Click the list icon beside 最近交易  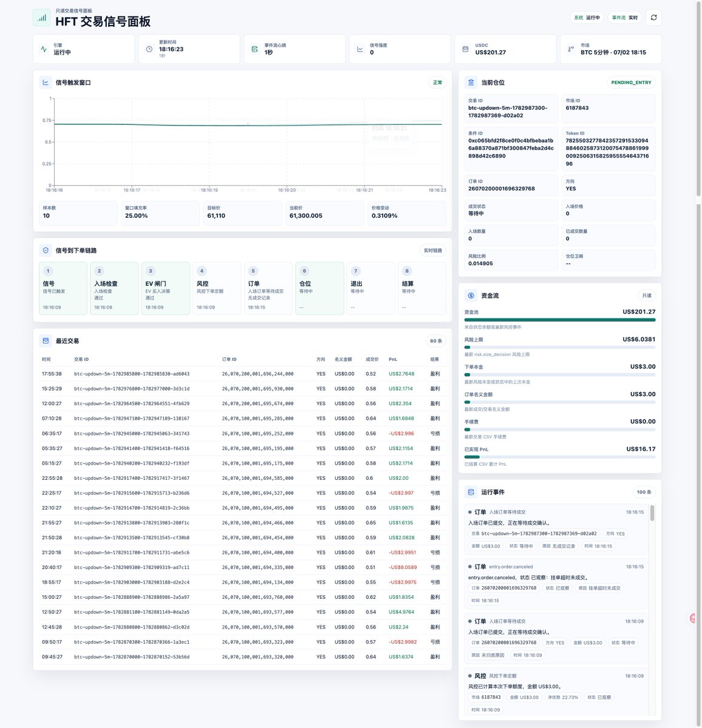tap(46, 341)
